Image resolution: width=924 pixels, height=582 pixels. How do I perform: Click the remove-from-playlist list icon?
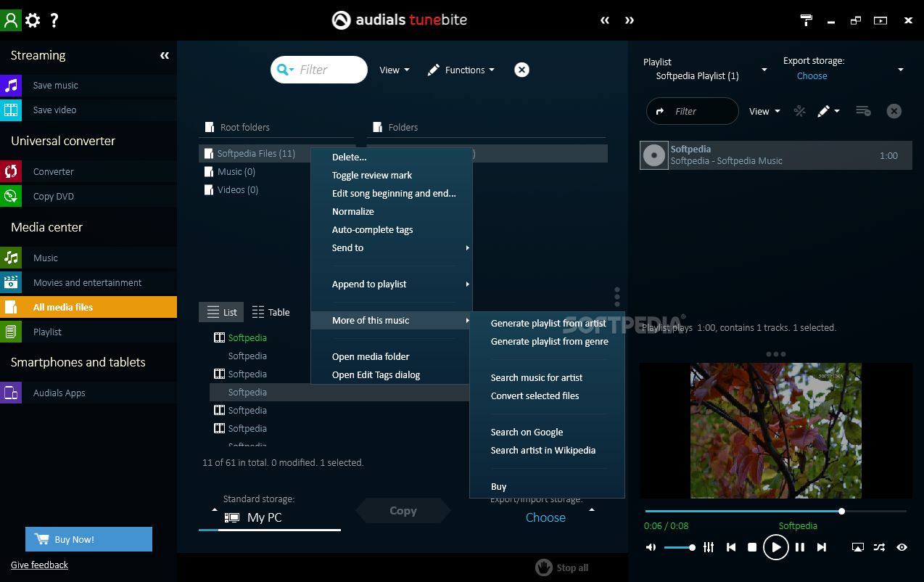863,111
